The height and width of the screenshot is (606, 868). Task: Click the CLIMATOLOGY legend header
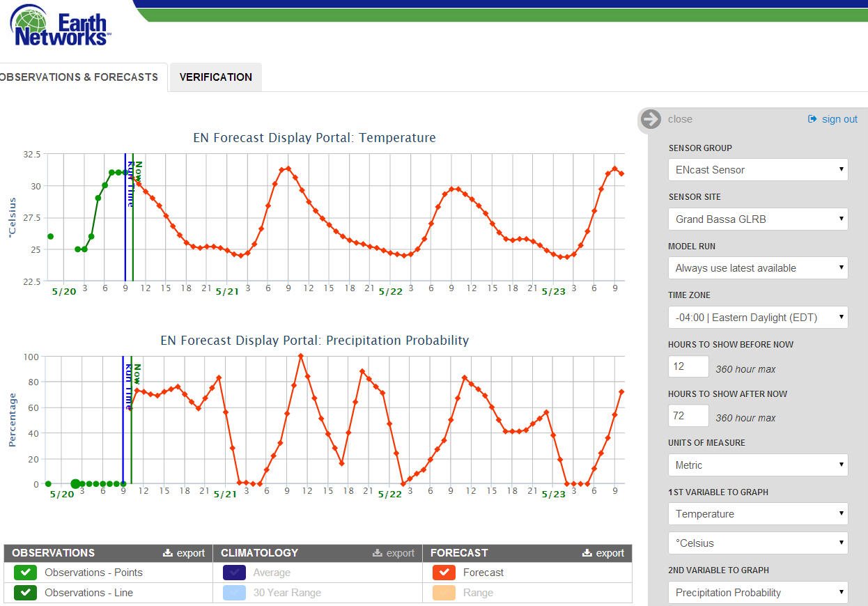[259, 553]
